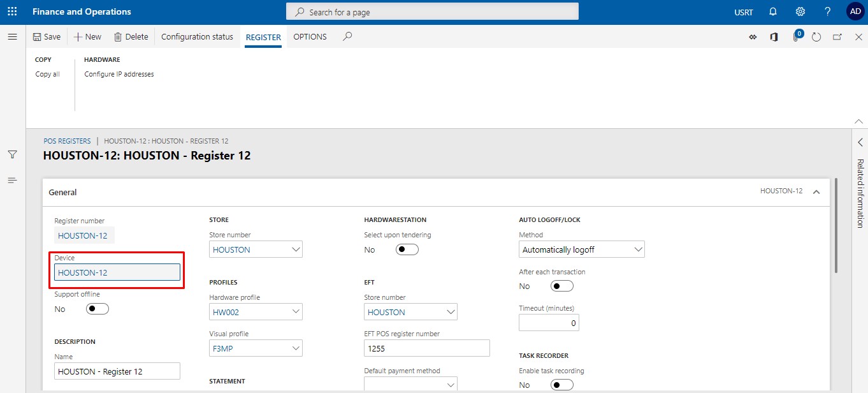The image size is (868, 393).
Task: Open the settings gear icon
Action: click(x=800, y=11)
